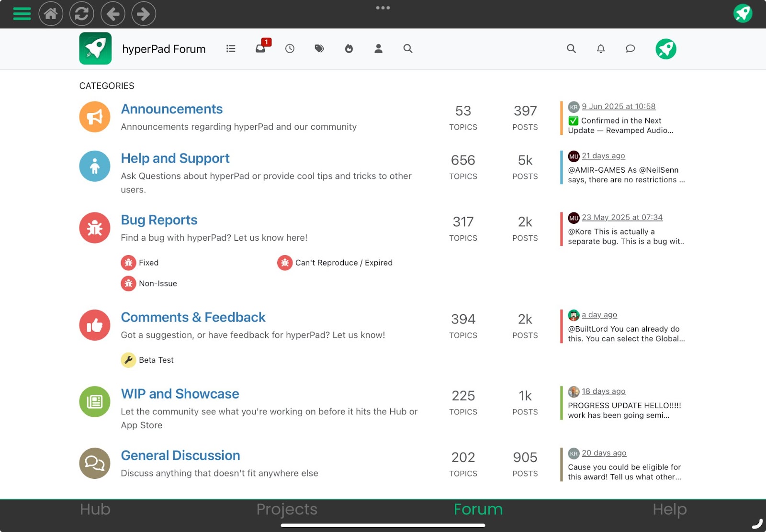Screen dimensions: 766x532
Task: Click the Bug Reports bug icon
Action: 95,228
